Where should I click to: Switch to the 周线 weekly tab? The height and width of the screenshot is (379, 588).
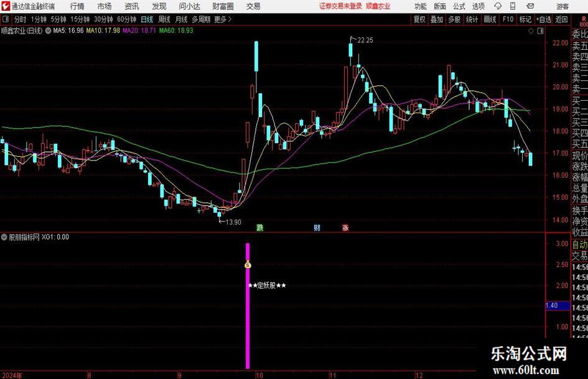point(164,19)
